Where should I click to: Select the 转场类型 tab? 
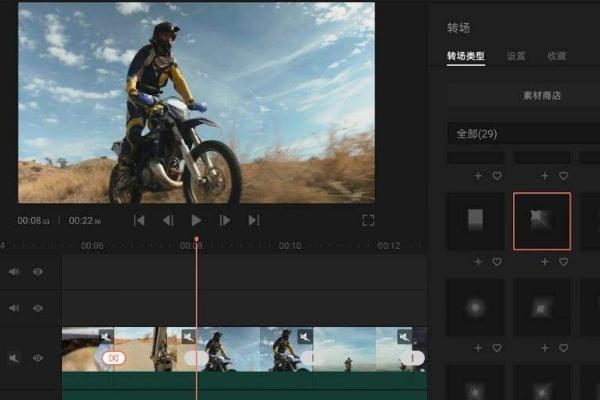click(466, 56)
